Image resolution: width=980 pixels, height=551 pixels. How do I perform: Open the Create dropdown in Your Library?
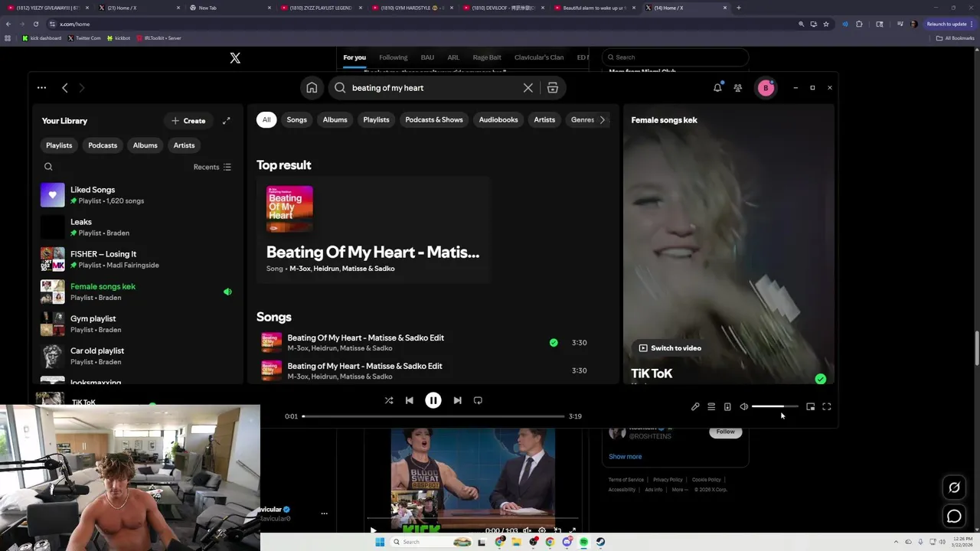click(188, 121)
